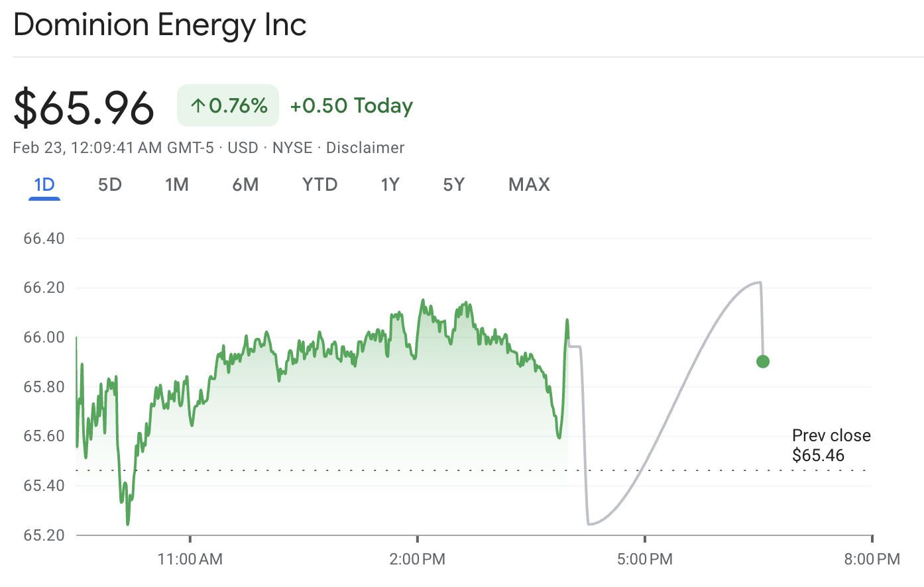Screen dimensions: 924x587
Task: Click the 5:00 PM axis marker
Action: click(645, 559)
